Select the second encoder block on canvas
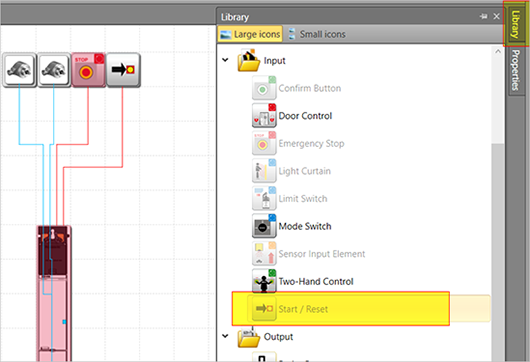530x362 pixels. coord(54,70)
